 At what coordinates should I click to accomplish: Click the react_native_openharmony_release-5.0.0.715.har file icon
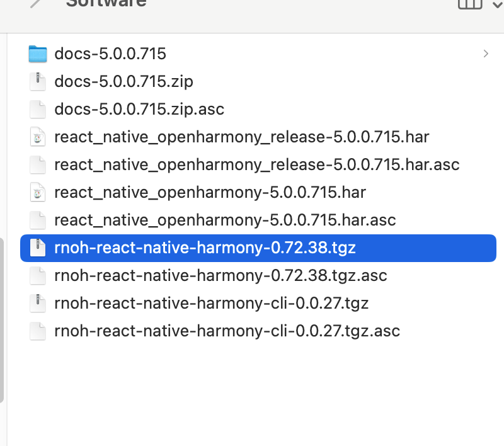coord(38,137)
